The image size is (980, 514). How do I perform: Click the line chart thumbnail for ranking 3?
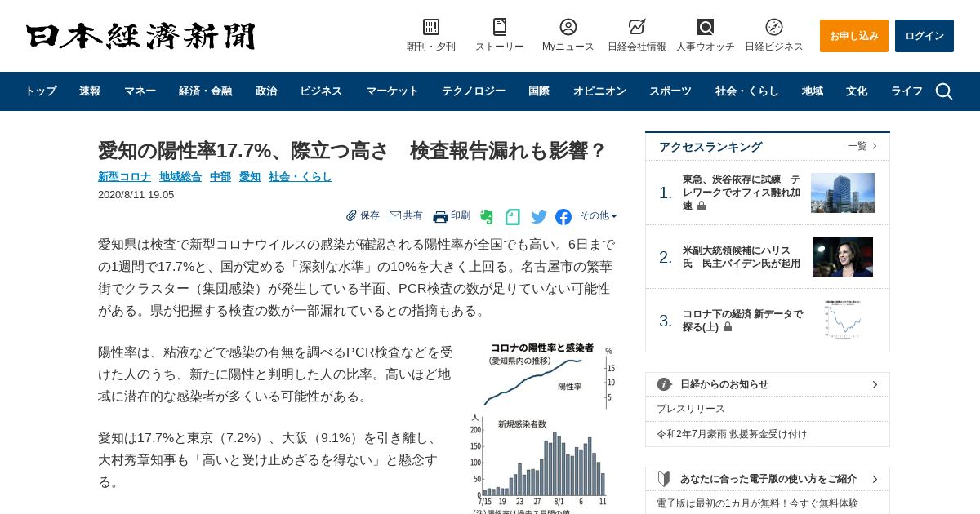(x=843, y=320)
